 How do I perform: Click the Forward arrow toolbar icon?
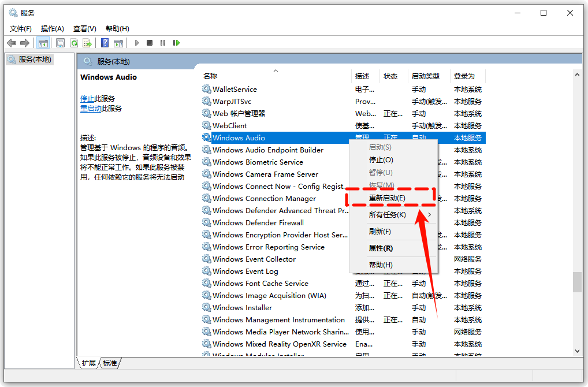25,43
